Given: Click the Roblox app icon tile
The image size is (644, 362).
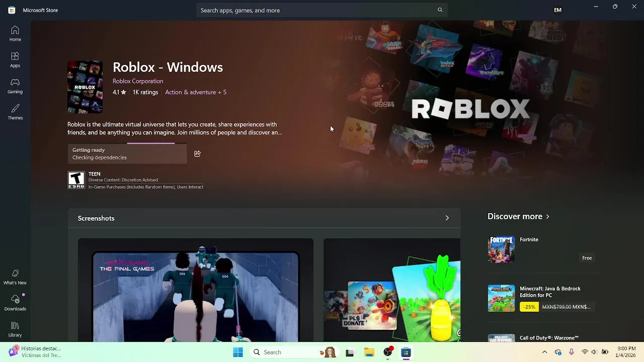Looking at the screenshot, I should tap(85, 87).
